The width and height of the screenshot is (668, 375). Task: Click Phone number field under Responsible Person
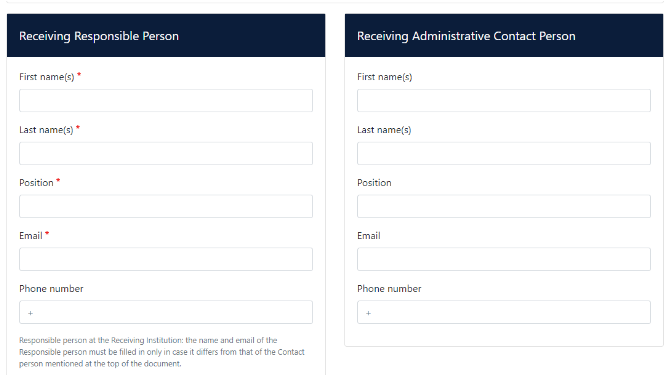point(166,312)
